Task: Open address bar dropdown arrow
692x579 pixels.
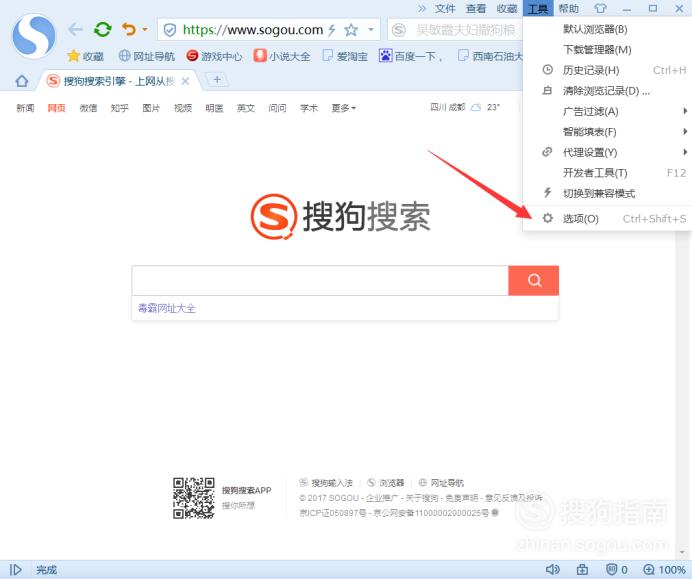Action: [x=371, y=30]
